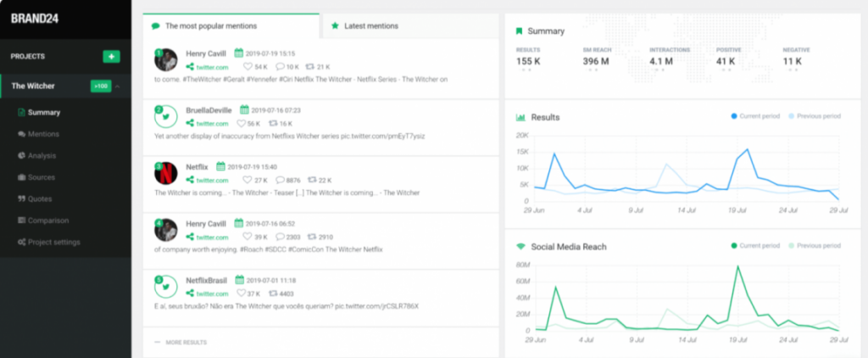Open Comparison in sidebar

click(47, 221)
